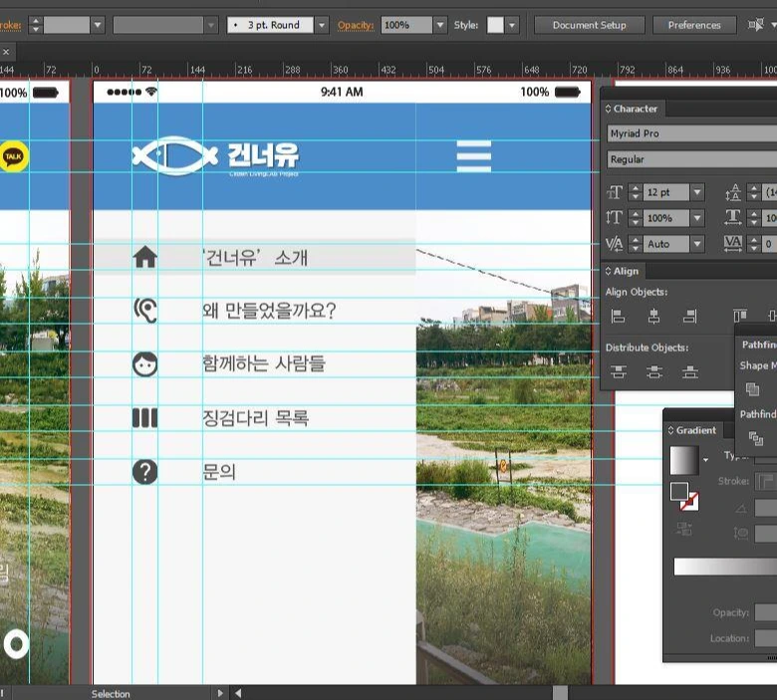Collapse the Gradient panel with its tab arrows
This screenshot has height=700, width=777.
click(x=670, y=430)
